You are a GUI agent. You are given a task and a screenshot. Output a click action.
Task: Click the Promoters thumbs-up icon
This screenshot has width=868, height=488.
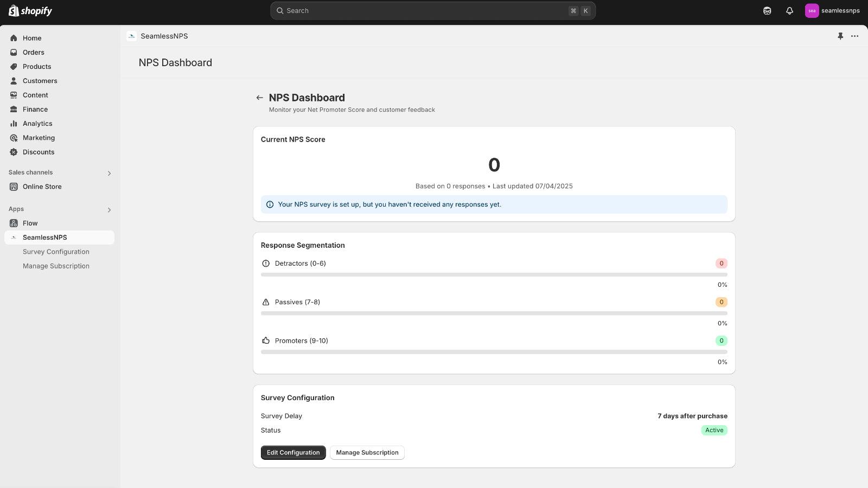(x=266, y=341)
